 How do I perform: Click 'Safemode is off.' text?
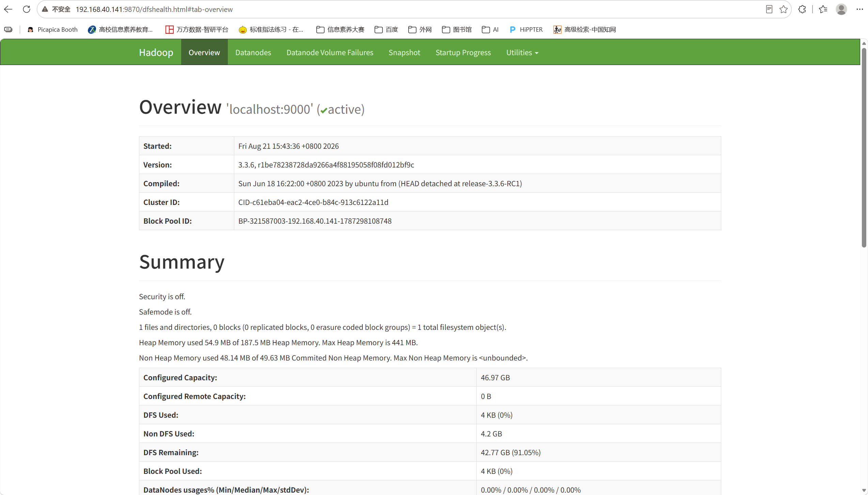pos(165,312)
